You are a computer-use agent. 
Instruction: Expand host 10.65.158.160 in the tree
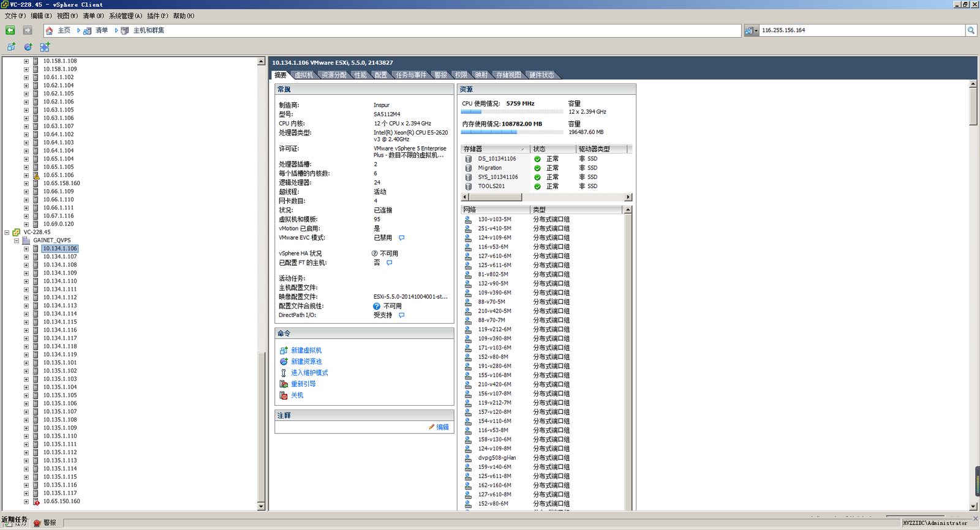pos(26,183)
